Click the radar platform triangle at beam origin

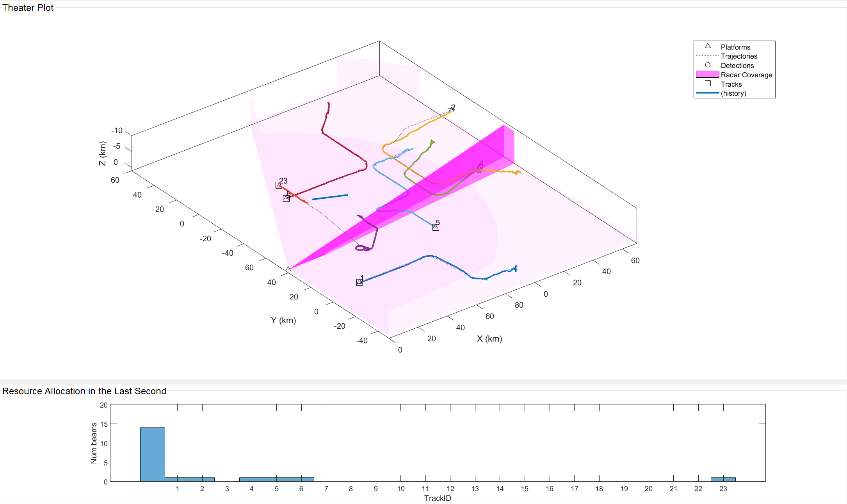(x=288, y=269)
